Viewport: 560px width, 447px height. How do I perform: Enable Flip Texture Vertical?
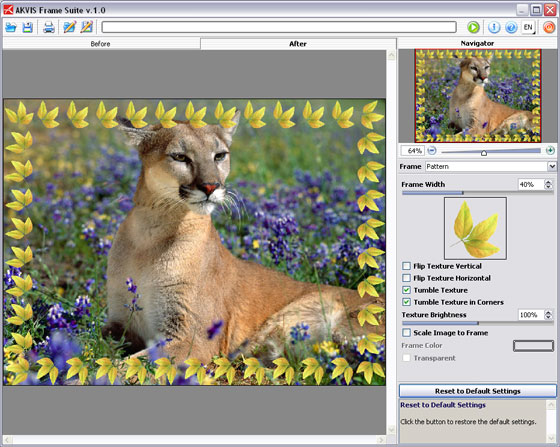406,266
